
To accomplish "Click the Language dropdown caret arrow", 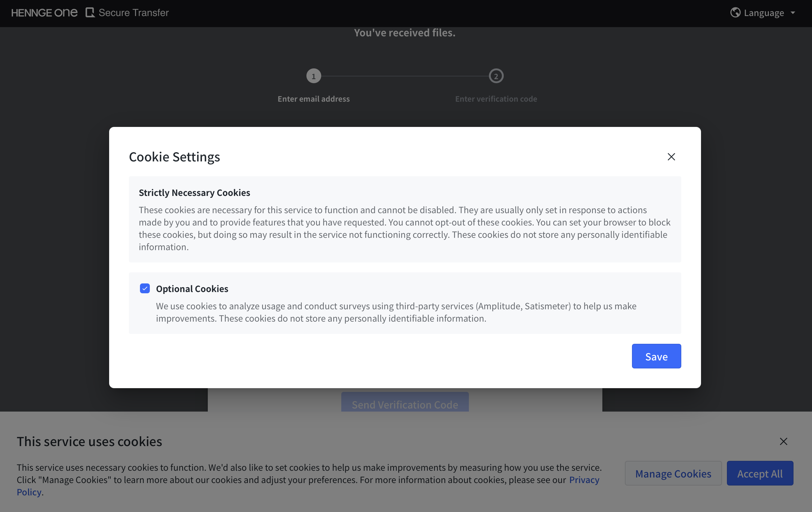I will point(793,13).
